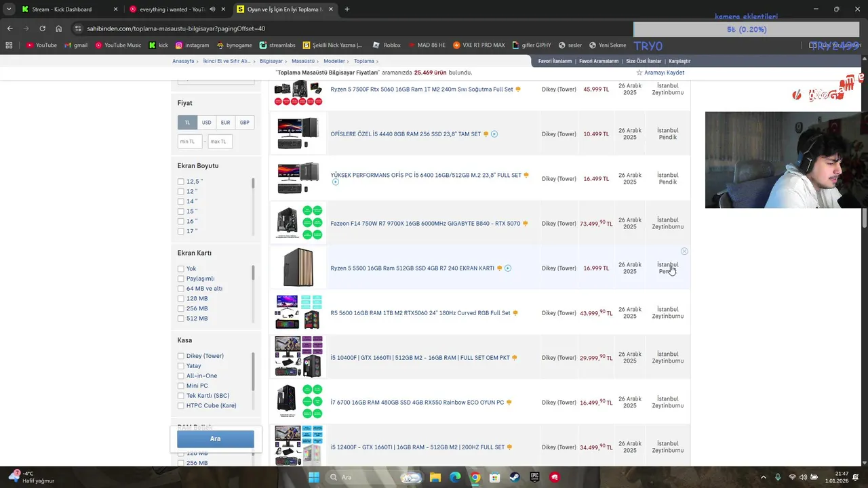
Task: Check Dikey (Tower) case option
Action: click(x=181, y=356)
